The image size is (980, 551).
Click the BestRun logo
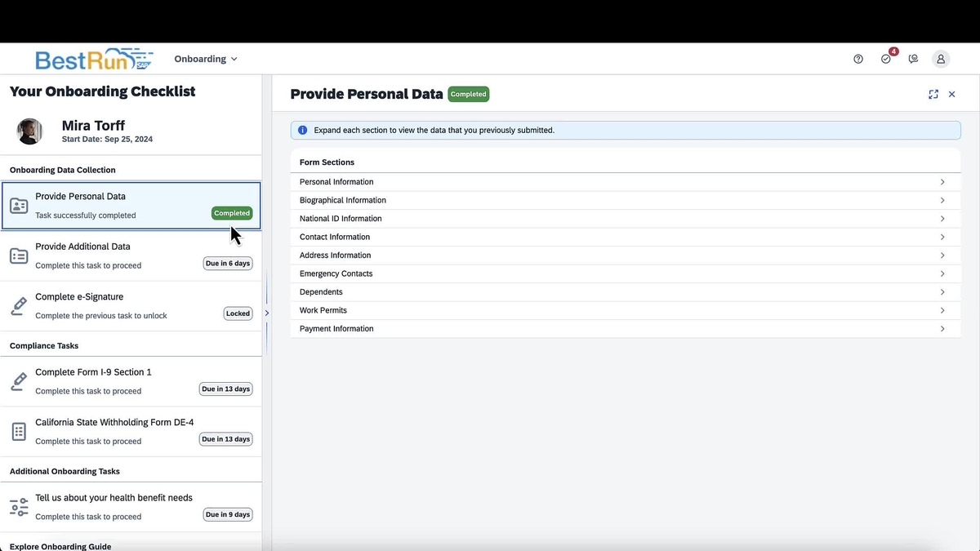tap(92, 58)
